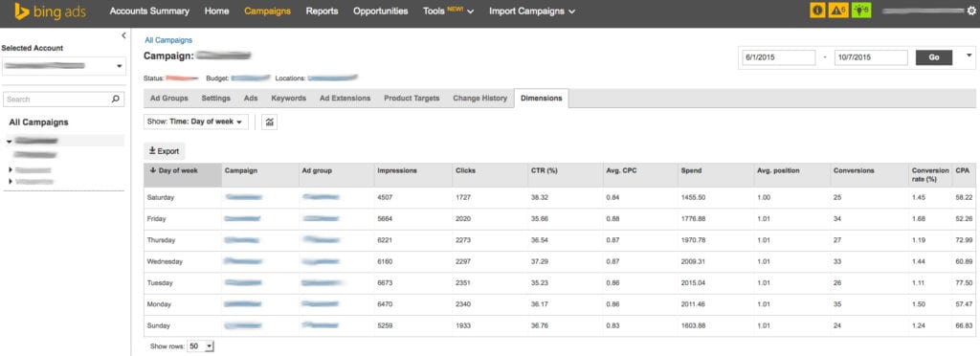Viewport: 980px width, 356px height.
Task: Go to Home in top navigation
Action: click(x=217, y=11)
